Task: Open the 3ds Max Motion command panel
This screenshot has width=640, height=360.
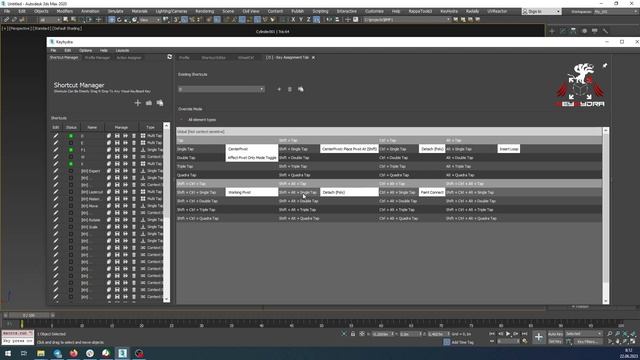Action: point(584,31)
